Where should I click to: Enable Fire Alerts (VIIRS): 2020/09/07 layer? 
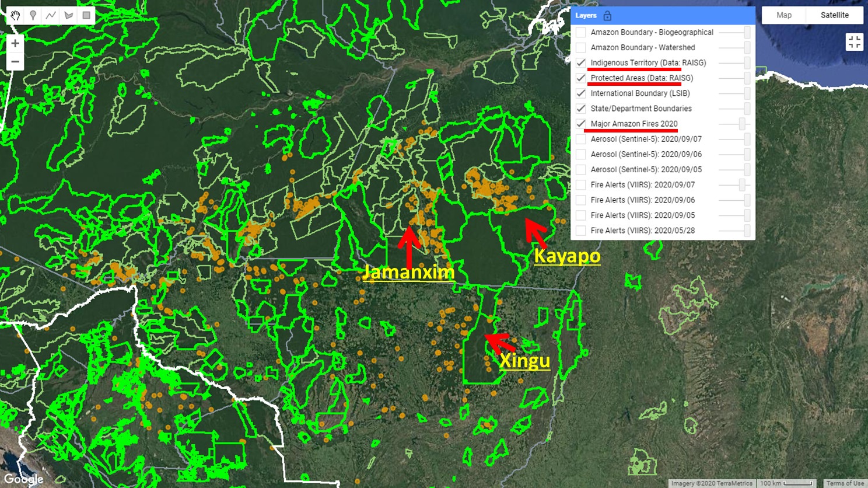click(x=580, y=184)
